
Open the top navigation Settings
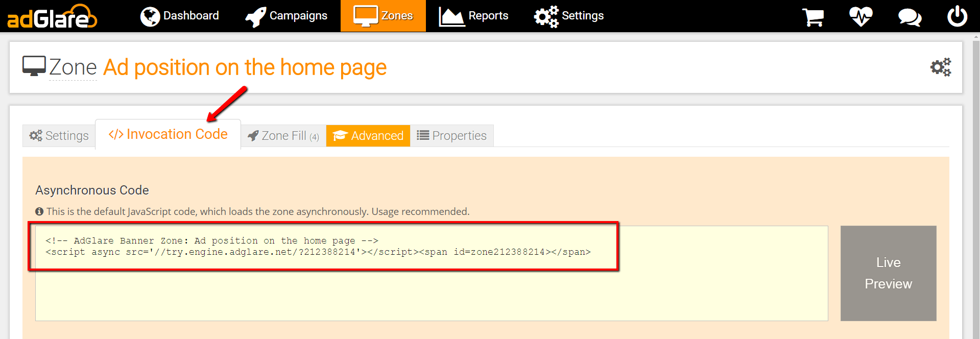[x=569, y=16]
